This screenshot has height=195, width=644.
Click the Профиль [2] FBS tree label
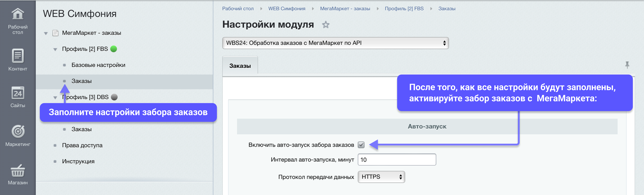tap(85, 49)
